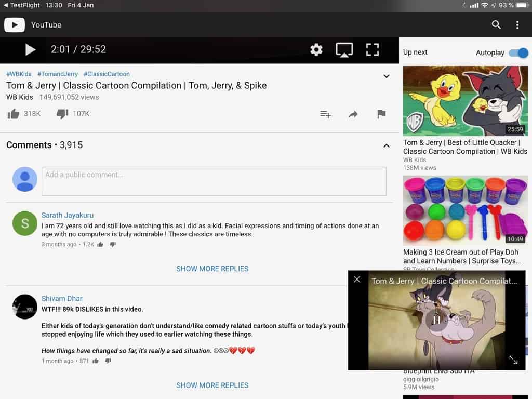The height and width of the screenshot is (399, 532).
Task: Show more replies under Sarath's comment
Action: tap(212, 269)
